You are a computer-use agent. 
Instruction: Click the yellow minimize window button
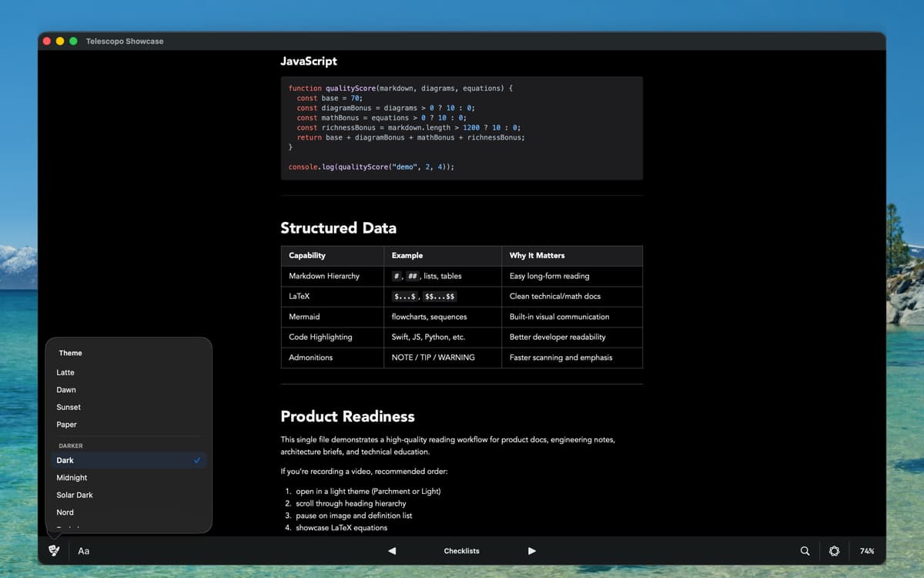(x=60, y=41)
